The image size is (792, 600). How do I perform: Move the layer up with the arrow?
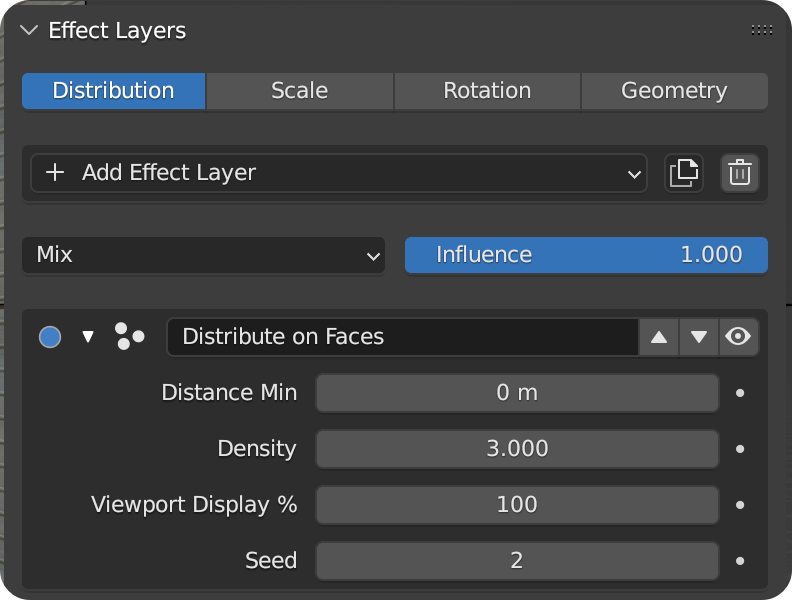point(659,337)
